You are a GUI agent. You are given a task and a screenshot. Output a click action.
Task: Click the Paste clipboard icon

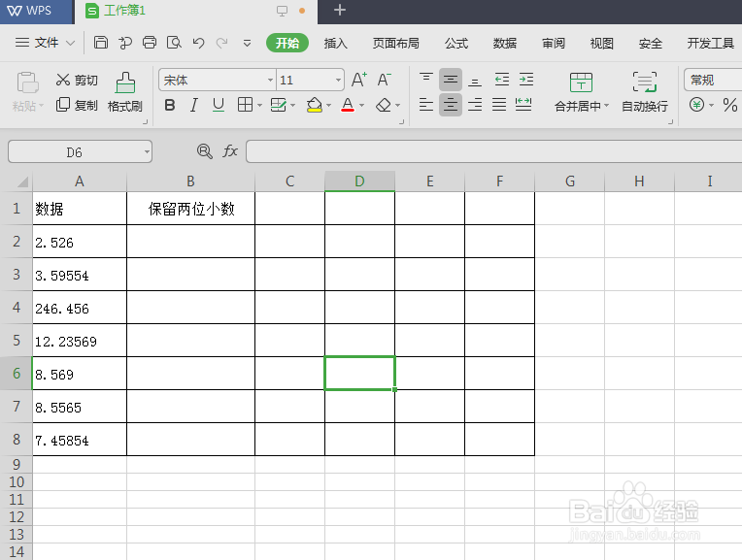(x=27, y=82)
